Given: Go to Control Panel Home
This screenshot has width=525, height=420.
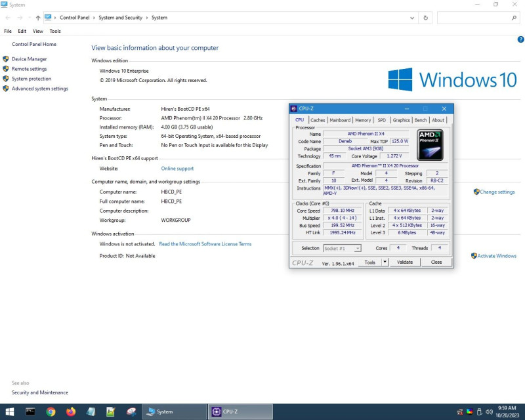Looking at the screenshot, I should coord(34,44).
